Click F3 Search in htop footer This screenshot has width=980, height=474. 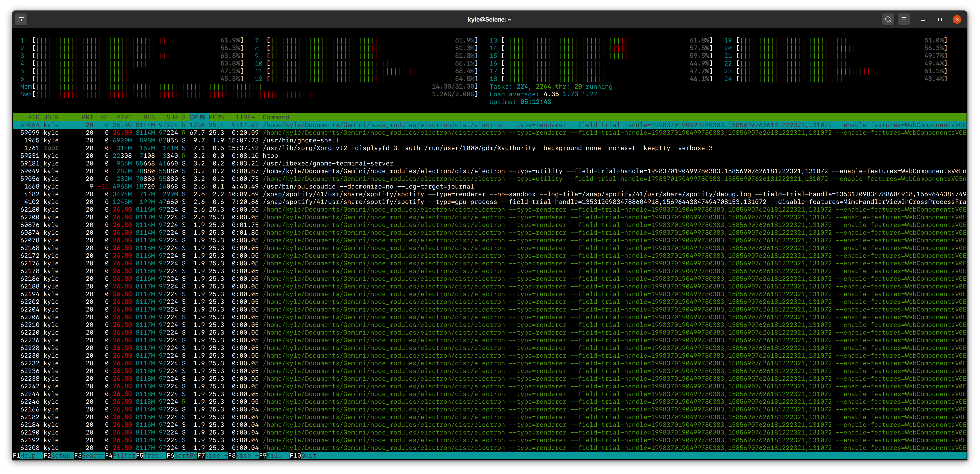point(89,455)
